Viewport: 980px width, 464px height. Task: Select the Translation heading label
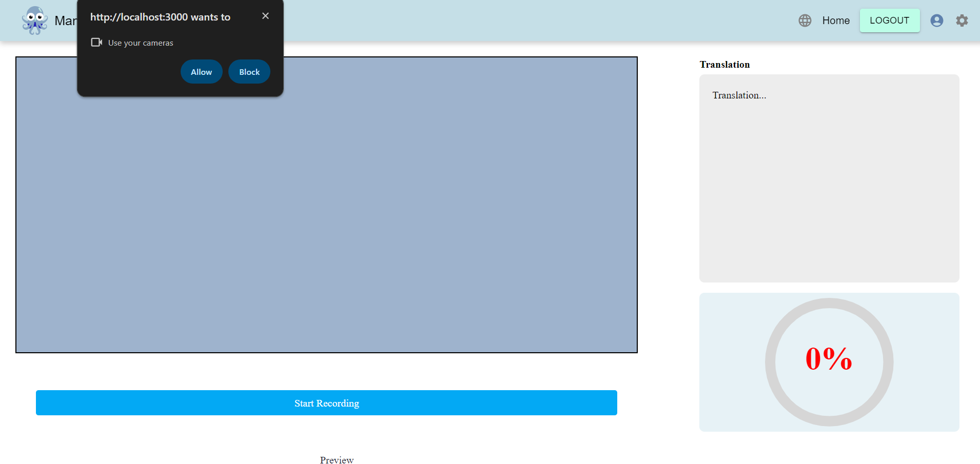click(724, 65)
